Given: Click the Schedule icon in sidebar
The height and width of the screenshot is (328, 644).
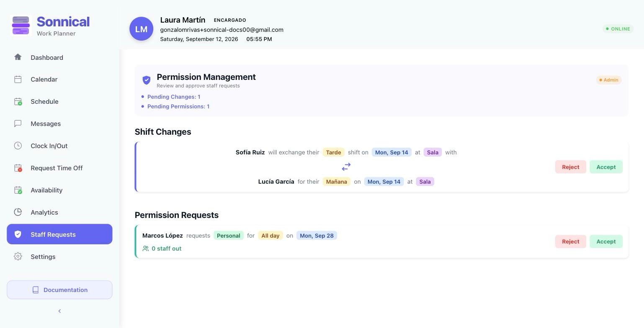Looking at the screenshot, I should pos(18,101).
